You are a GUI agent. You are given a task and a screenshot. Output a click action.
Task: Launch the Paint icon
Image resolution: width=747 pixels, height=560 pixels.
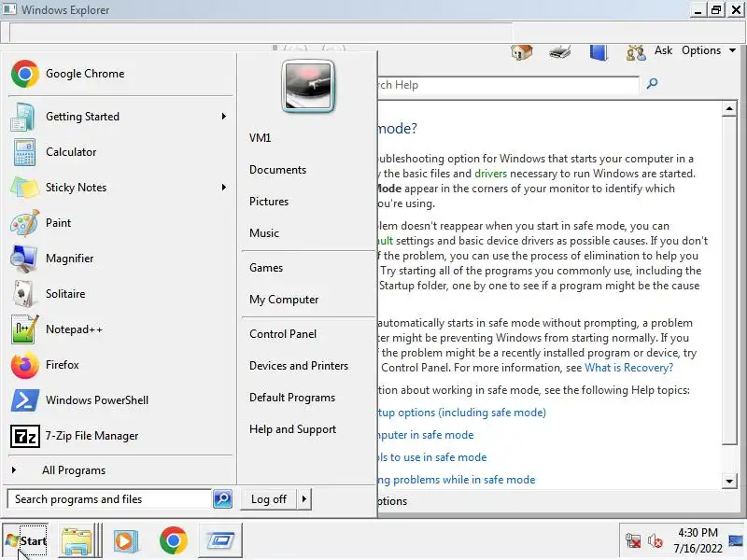24,223
